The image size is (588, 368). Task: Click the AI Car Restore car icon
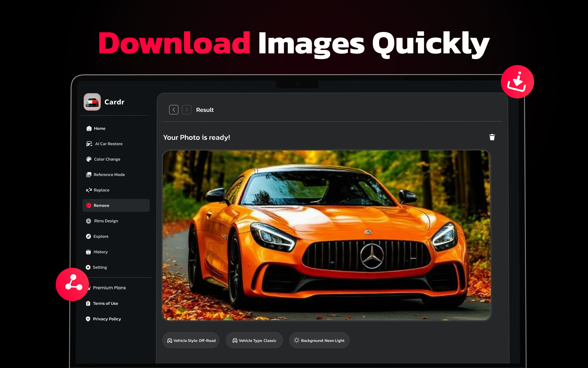pos(89,144)
